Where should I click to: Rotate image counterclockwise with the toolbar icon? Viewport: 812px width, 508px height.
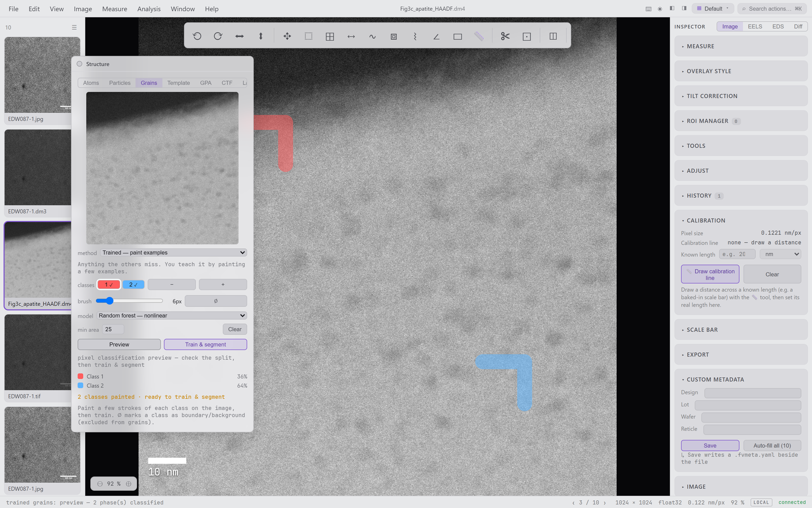tap(197, 36)
